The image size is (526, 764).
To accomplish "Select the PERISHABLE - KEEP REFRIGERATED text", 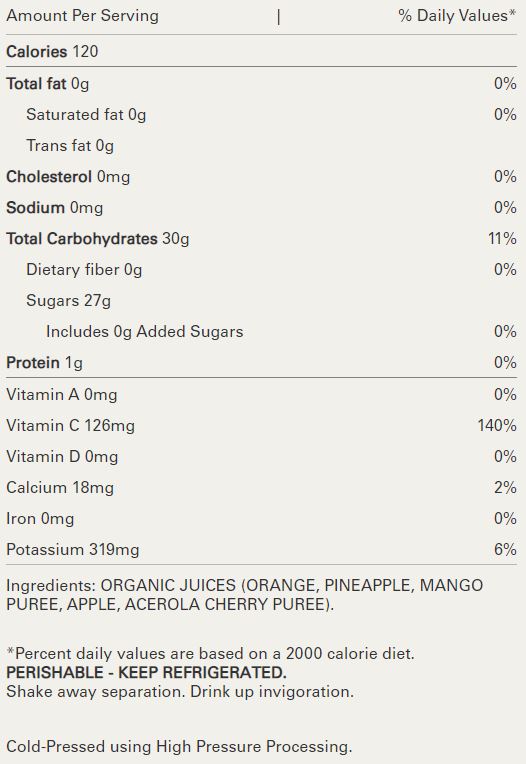I will click(147, 672).
